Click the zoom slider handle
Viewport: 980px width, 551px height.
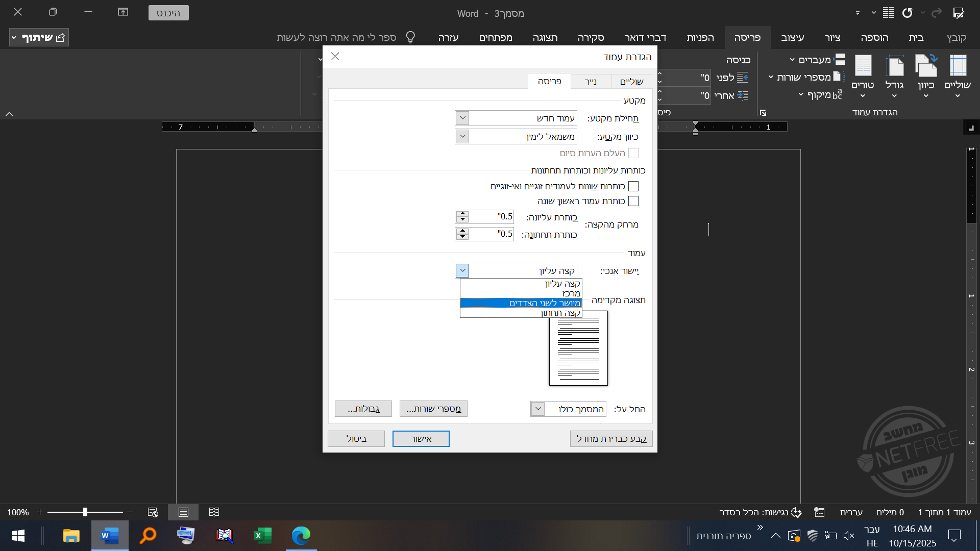point(85,512)
